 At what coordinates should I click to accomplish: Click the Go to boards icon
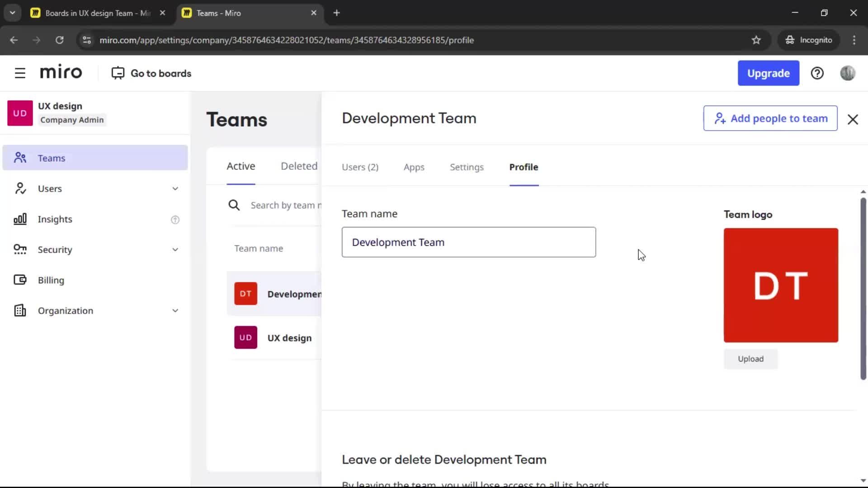[x=118, y=73]
